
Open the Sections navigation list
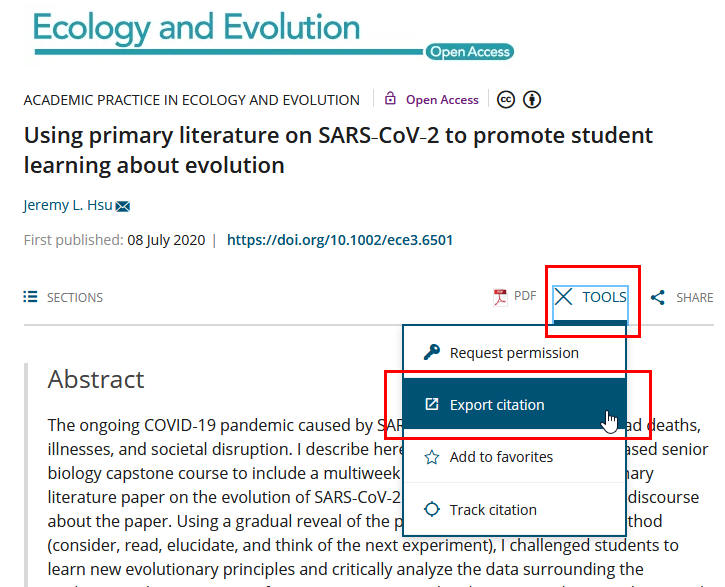64,297
